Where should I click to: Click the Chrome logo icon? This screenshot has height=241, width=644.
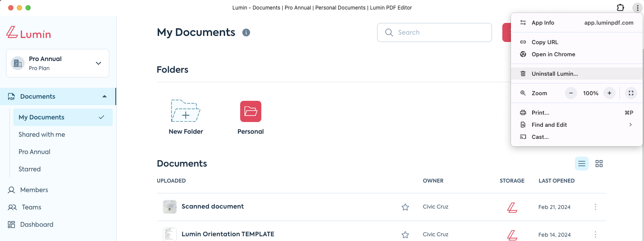(x=523, y=55)
